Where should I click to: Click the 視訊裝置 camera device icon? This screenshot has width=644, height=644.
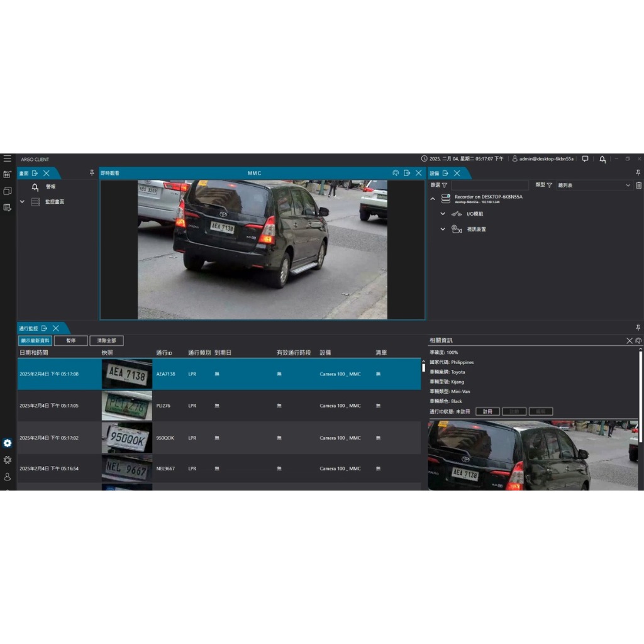pyautogui.click(x=457, y=230)
